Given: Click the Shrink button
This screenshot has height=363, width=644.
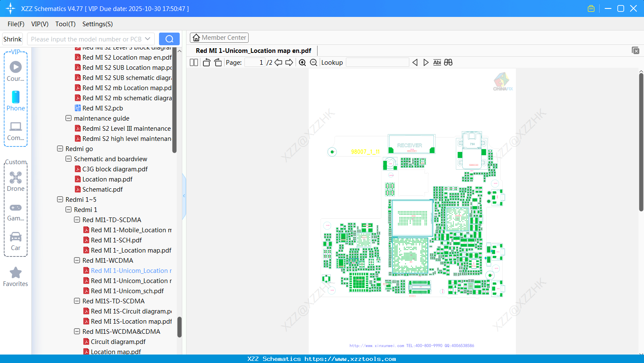Looking at the screenshot, I should click(12, 38).
